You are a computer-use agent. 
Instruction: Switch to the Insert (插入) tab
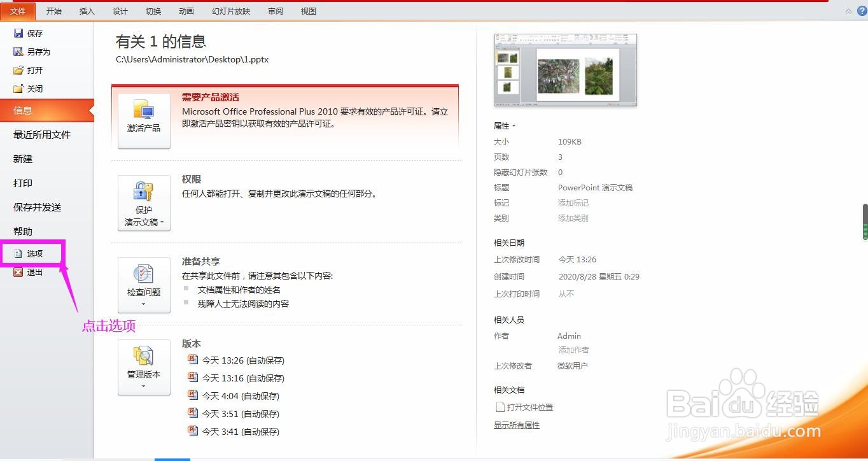(87, 11)
